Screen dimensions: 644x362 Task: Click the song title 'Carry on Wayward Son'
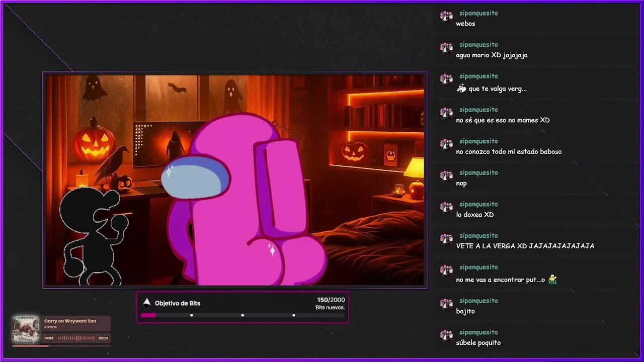(x=70, y=321)
